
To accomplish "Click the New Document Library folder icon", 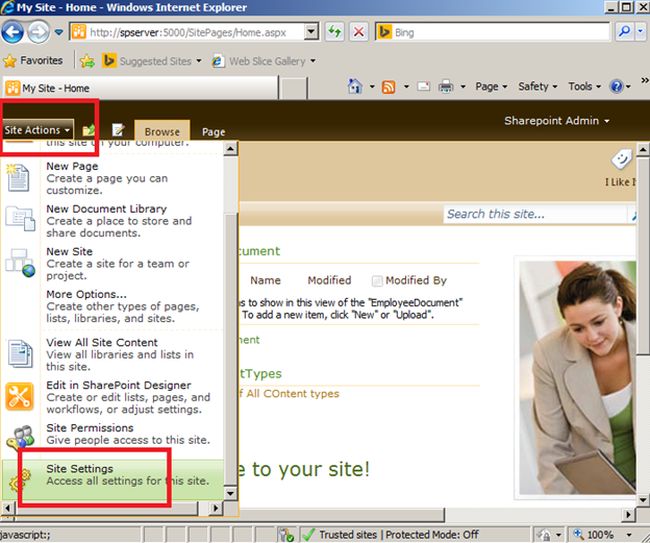I will [20, 218].
